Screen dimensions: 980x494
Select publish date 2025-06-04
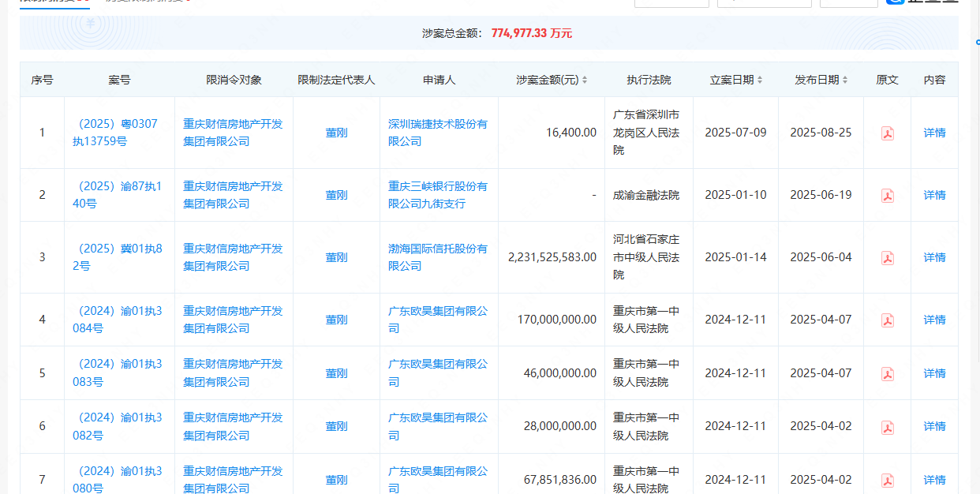click(x=821, y=257)
